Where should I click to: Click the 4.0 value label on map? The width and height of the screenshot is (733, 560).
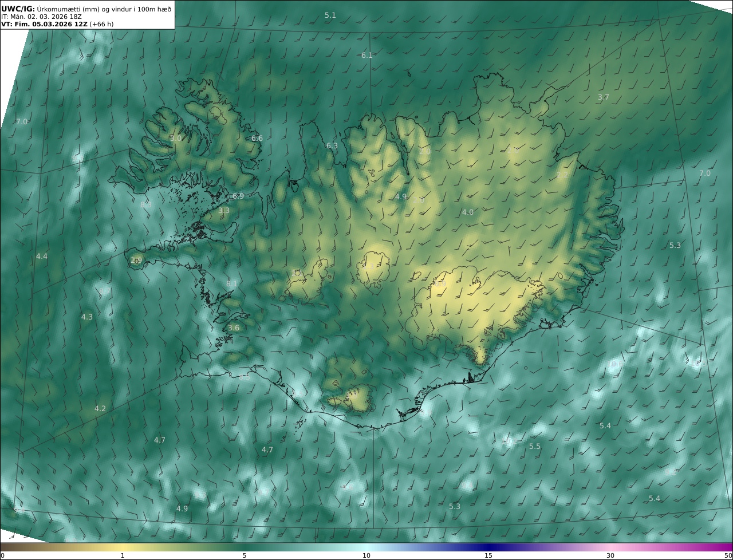coord(468,212)
